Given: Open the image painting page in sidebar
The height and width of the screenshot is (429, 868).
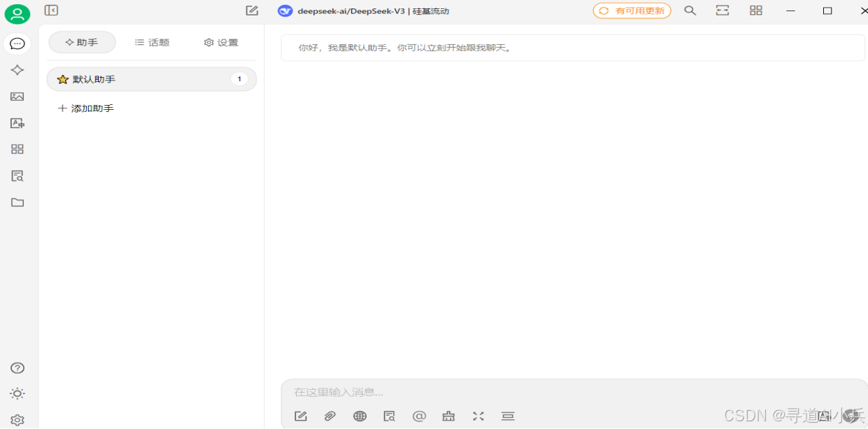Looking at the screenshot, I should tap(17, 97).
